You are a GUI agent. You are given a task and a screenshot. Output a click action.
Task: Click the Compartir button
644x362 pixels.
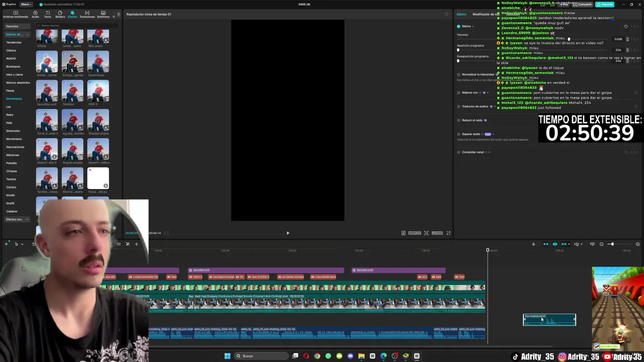tap(583, 4)
